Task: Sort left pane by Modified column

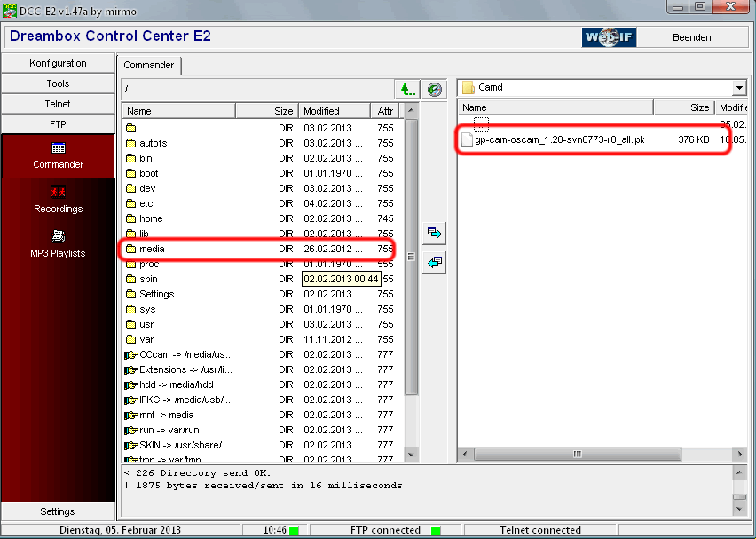Action: pos(335,111)
